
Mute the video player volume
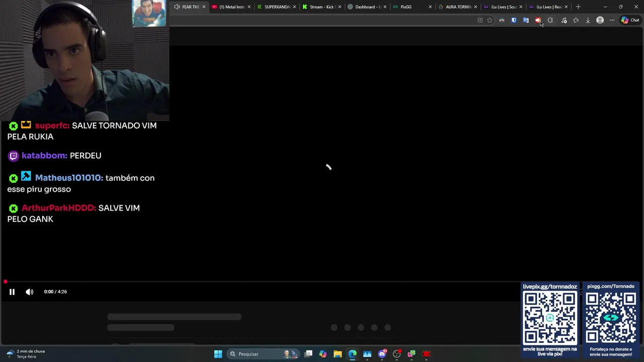pyautogui.click(x=30, y=292)
